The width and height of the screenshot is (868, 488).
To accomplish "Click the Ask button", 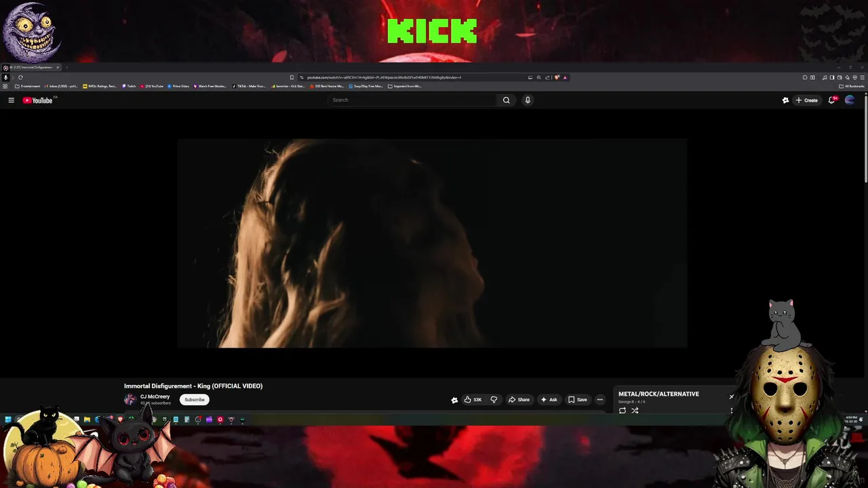I will tap(549, 400).
